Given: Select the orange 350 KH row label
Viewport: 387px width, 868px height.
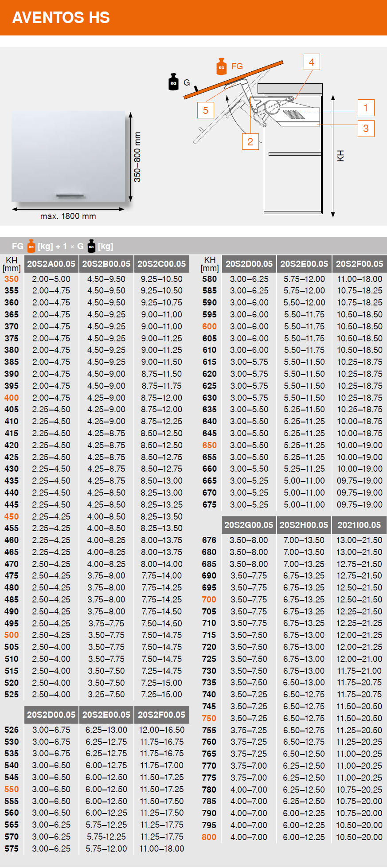Looking at the screenshot, I should click(x=12, y=279).
